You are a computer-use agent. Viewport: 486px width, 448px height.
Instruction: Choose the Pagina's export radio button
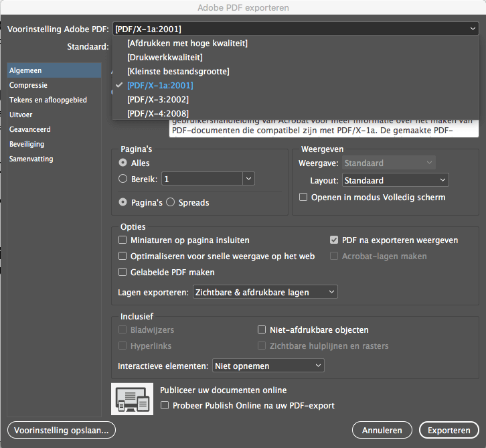pos(123,202)
